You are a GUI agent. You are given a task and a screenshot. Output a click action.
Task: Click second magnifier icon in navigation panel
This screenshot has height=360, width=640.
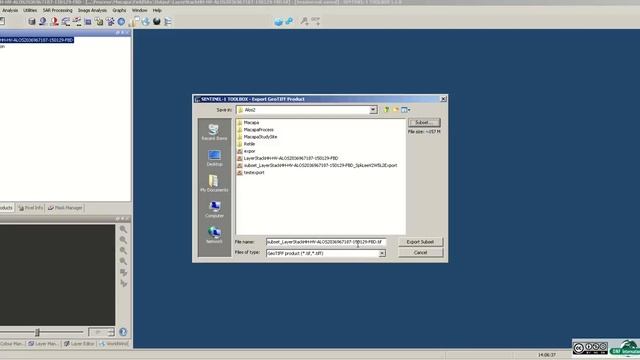123,240
